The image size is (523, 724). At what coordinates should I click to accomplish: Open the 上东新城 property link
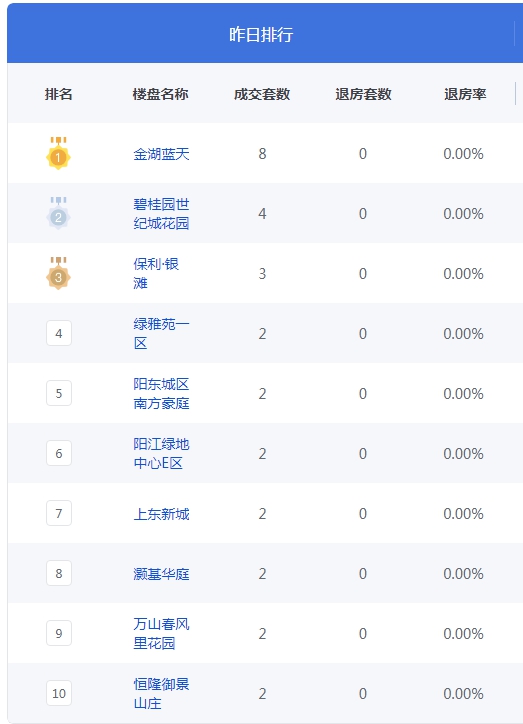161,514
